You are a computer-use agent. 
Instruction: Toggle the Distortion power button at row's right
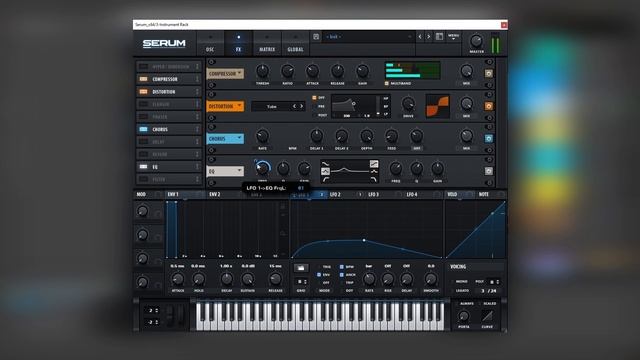(489, 106)
